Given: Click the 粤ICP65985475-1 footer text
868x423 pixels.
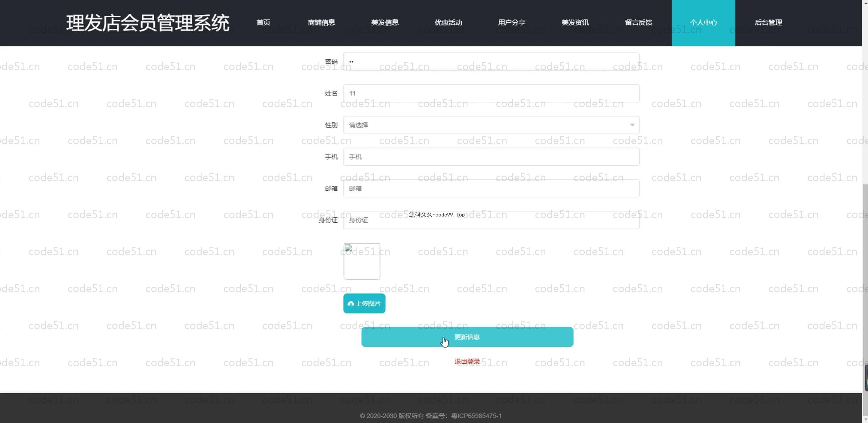Looking at the screenshot, I should click(x=476, y=416).
